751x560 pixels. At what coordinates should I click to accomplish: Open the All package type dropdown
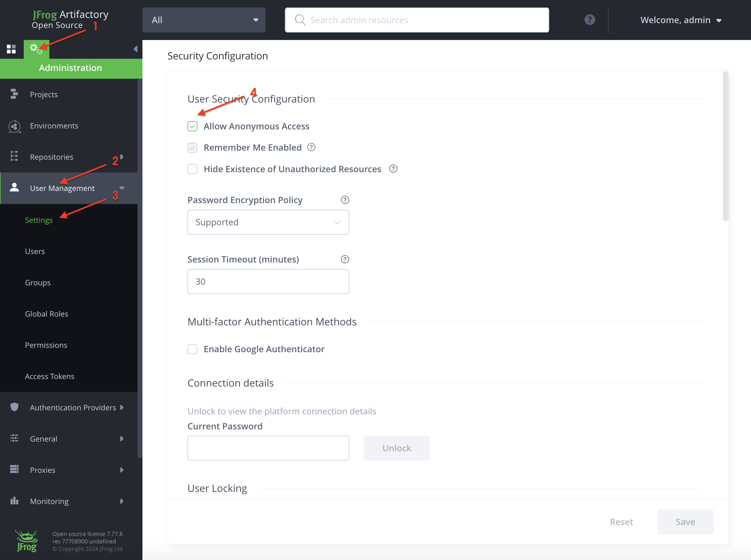[x=204, y=20]
